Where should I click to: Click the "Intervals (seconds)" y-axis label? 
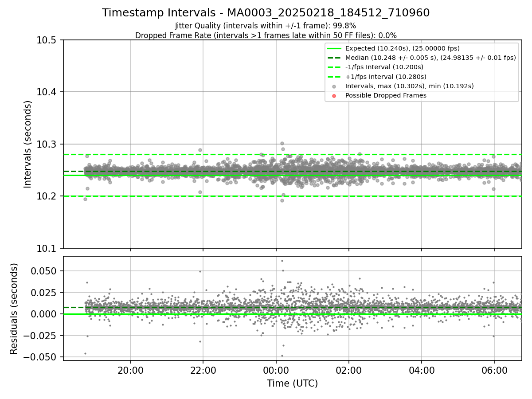[x=28, y=144]
